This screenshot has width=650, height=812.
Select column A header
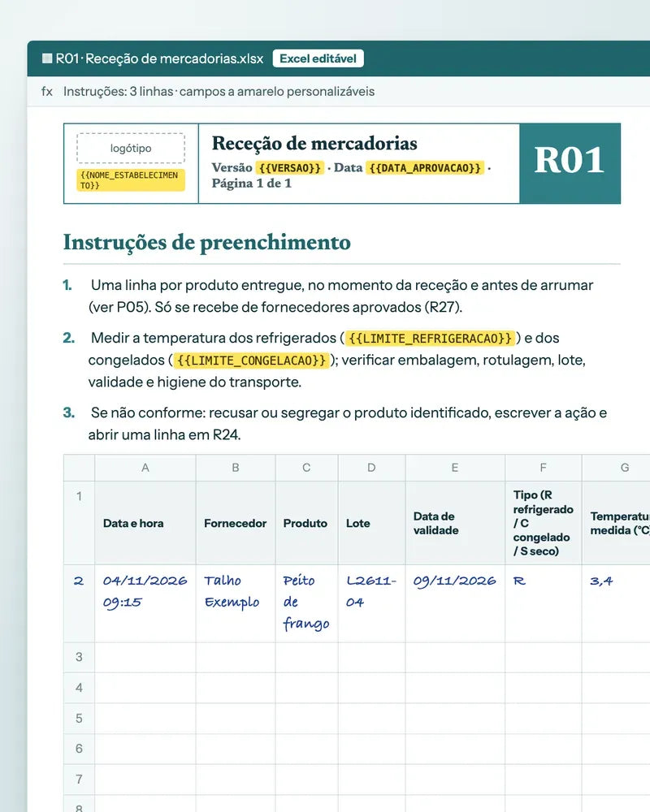(x=145, y=468)
